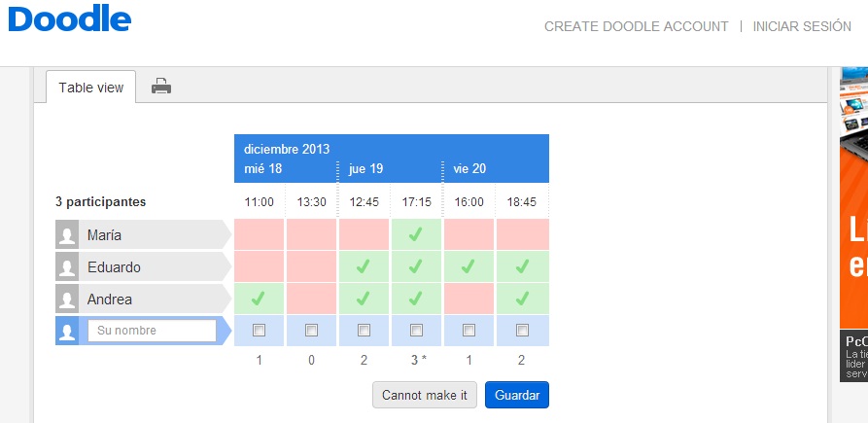The image size is (868, 423).
Task: Switch to the Table view tab
Action: tap(91, 87)
